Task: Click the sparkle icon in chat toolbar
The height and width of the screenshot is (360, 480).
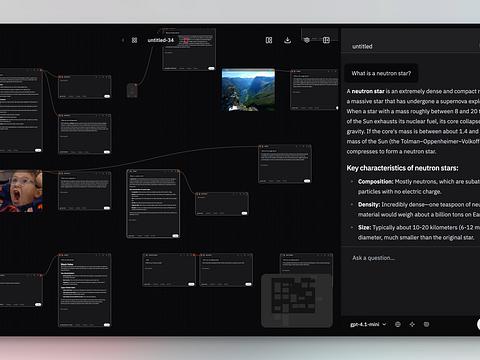Action: (x=412, y=324)
